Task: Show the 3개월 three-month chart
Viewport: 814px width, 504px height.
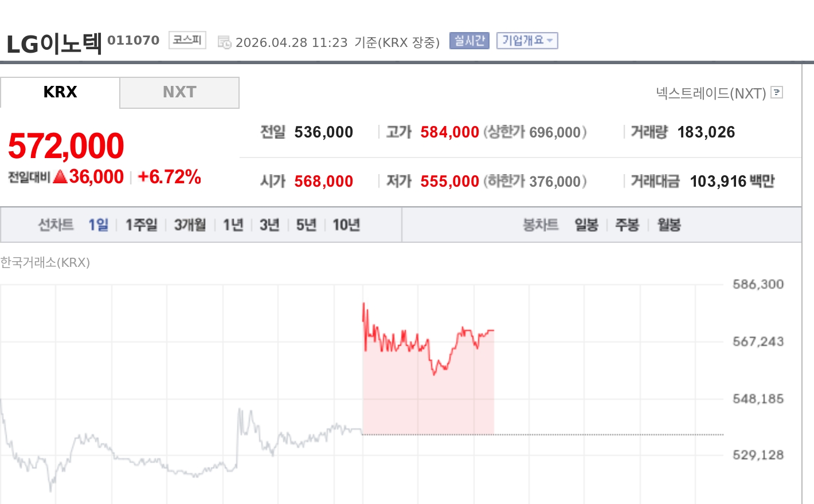Action: click(x=189, y=225)
